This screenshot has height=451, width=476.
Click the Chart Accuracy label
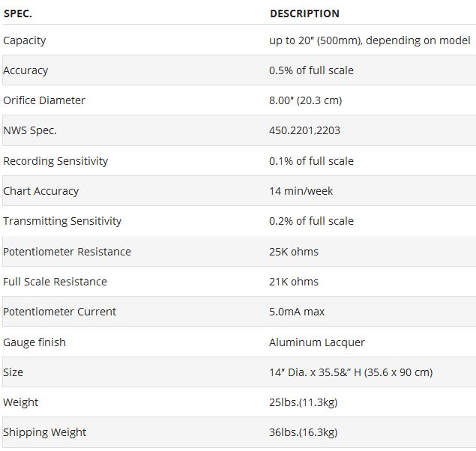tap(41, 191)
